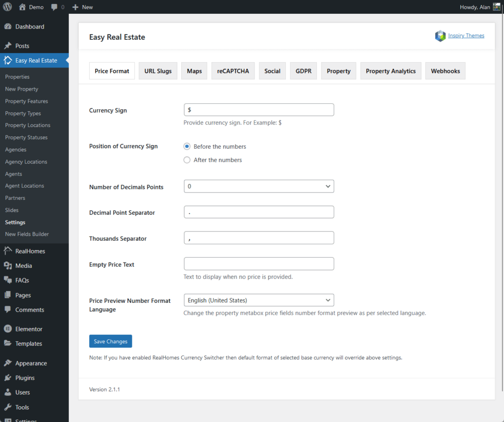Follow the Inspiry Themes link
This screenshot has height=422, width=504.
click(466, 35)
